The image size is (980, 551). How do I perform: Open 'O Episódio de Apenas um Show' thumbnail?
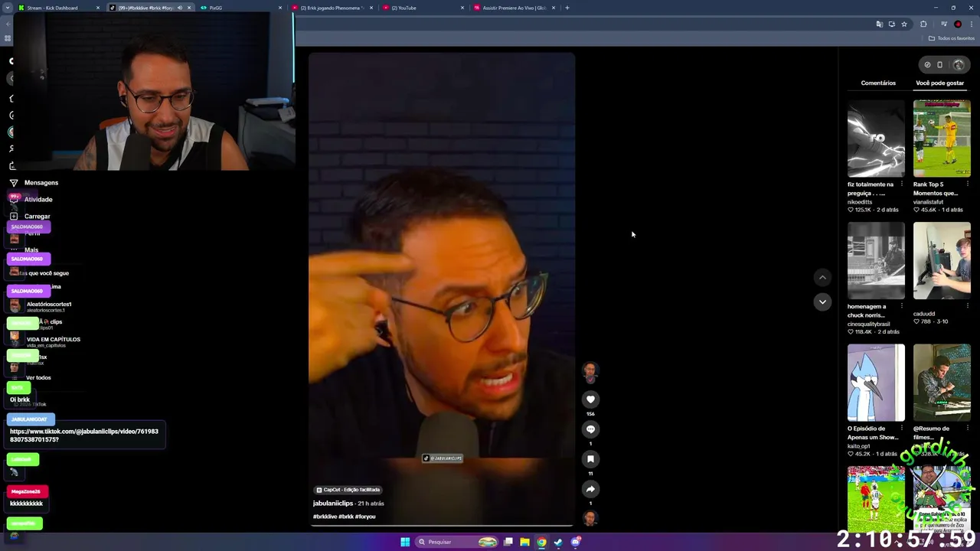876,383
